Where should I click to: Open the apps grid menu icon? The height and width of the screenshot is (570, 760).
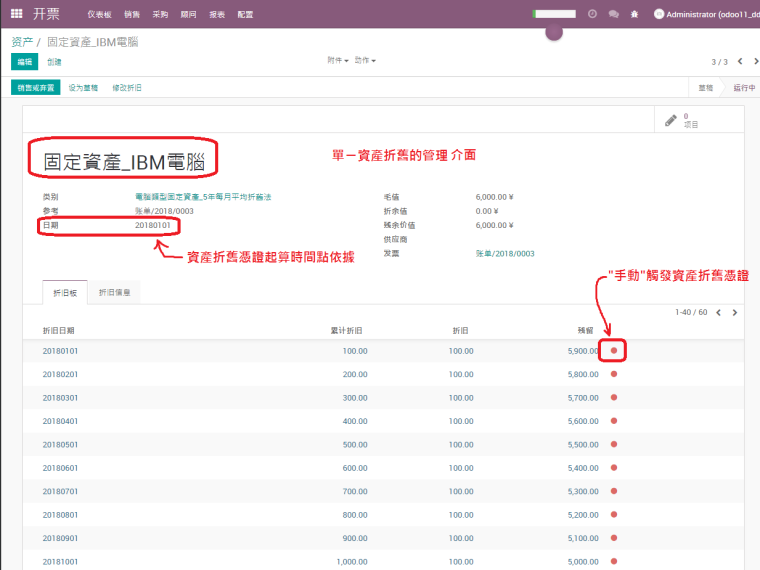pyautogui.click(x=16, y=14)
